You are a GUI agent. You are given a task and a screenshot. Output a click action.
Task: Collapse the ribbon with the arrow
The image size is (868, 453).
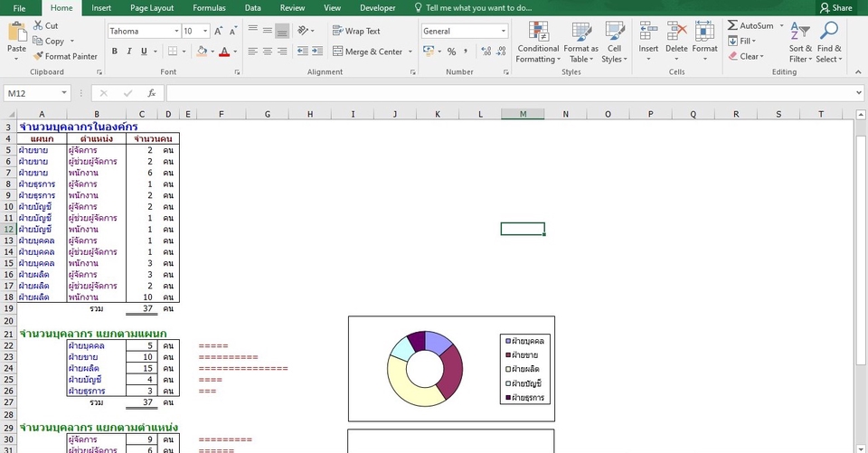(x=858, y=72)
